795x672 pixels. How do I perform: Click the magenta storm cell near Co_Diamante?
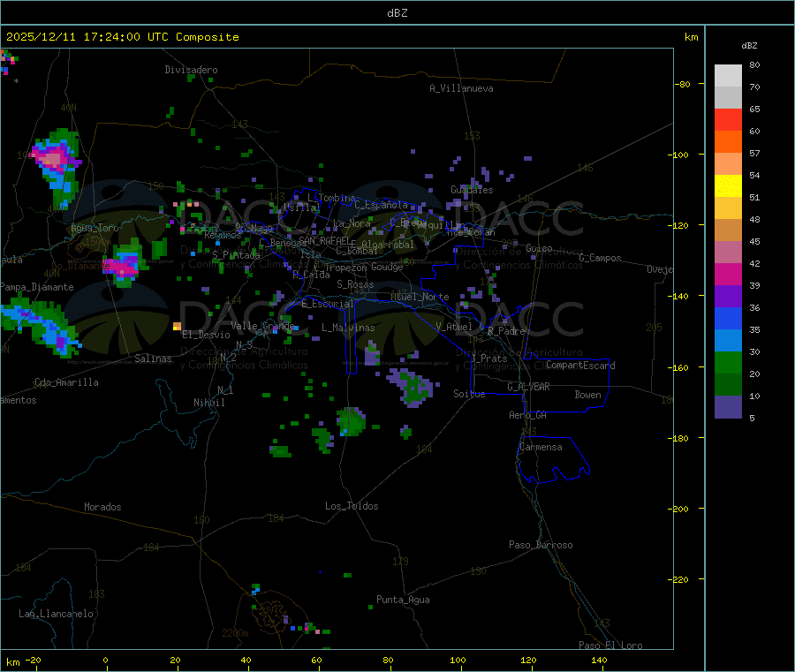(123, 267)
